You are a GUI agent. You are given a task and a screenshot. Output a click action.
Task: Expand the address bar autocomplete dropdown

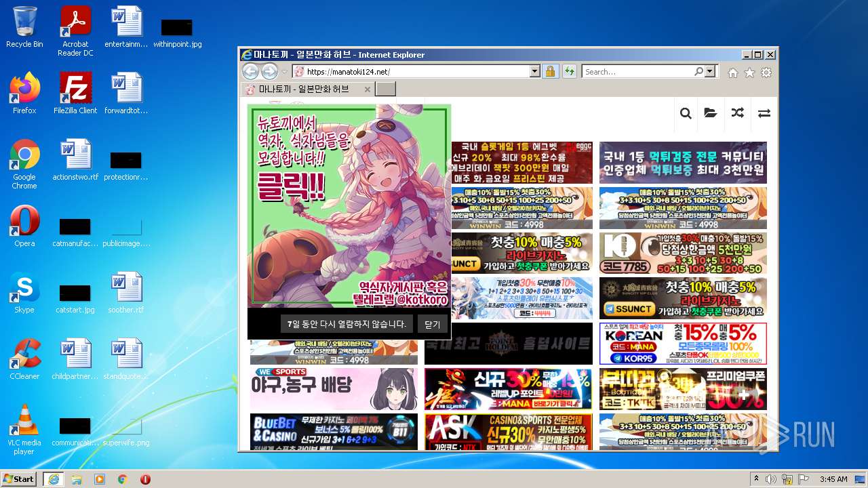click(x=534, y=71)
